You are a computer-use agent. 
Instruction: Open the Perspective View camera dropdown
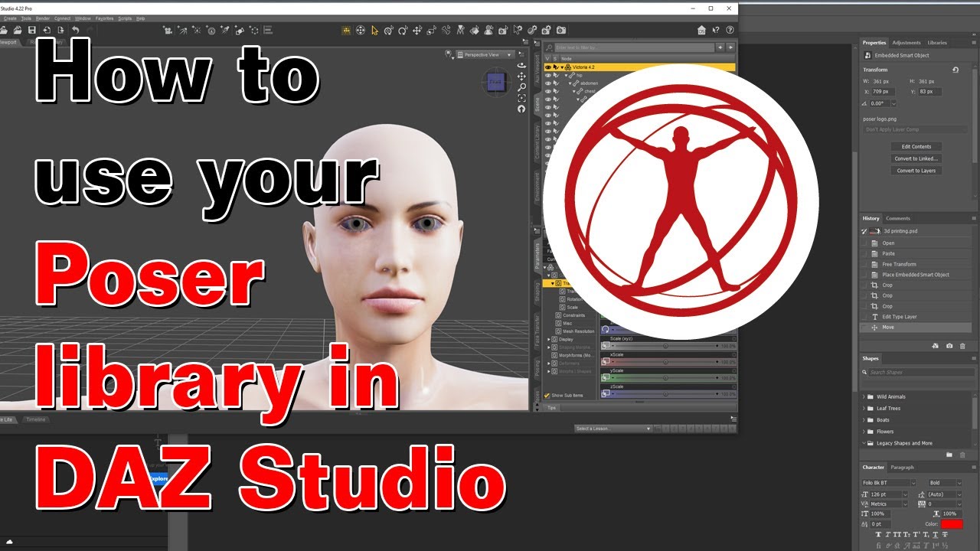[x=487, y=55]
